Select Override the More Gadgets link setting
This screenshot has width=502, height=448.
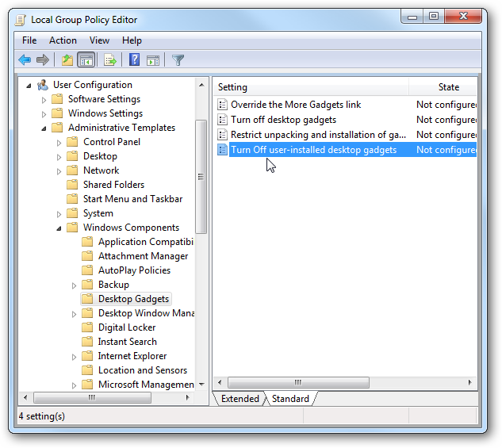[296, 105]
